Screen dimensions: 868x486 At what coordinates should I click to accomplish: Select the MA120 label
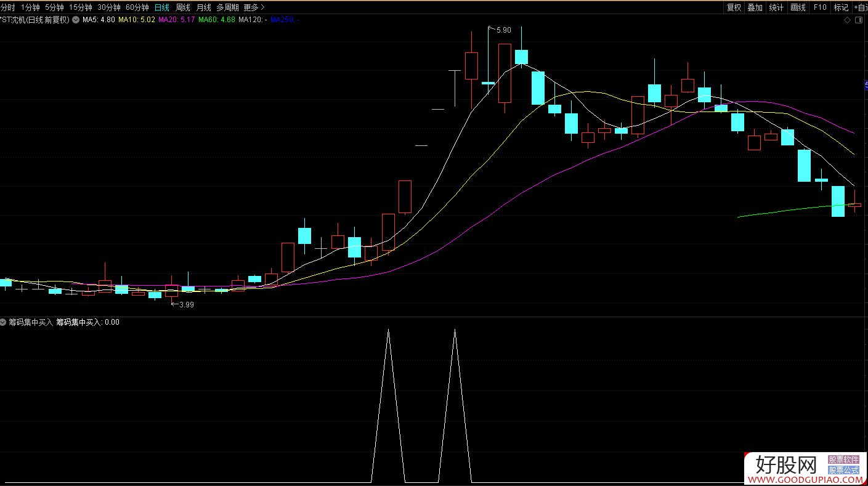(253, 20)
